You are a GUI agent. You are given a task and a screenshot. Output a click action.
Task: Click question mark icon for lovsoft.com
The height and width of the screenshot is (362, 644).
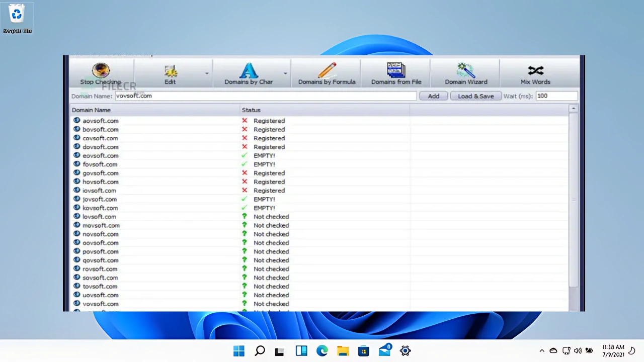(245, 217)
